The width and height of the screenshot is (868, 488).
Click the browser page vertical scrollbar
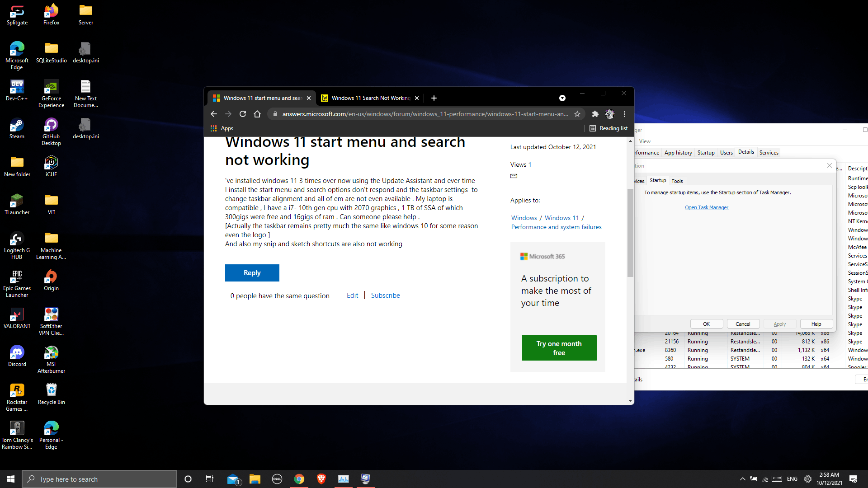coord(630,233)
